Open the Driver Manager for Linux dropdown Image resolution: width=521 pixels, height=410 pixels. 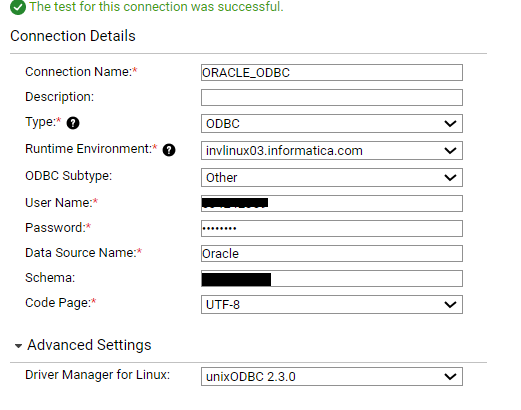click(332, 377)
